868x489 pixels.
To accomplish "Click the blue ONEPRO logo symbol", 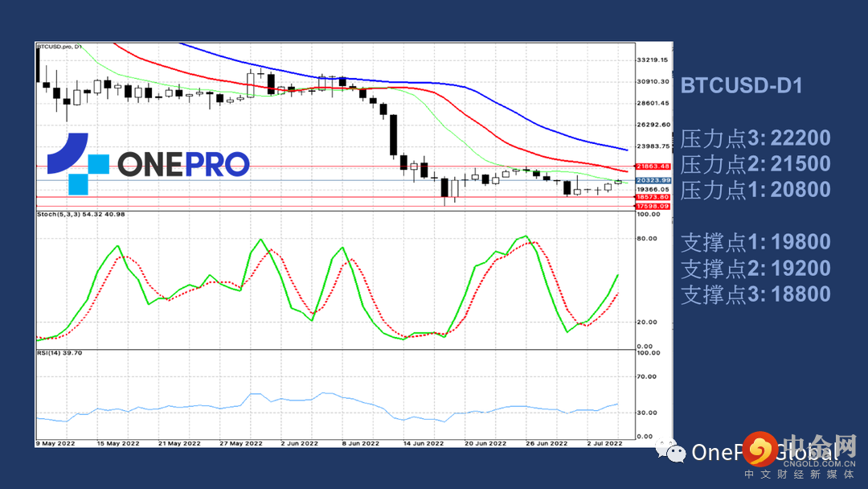I will (x=76, y=163).
